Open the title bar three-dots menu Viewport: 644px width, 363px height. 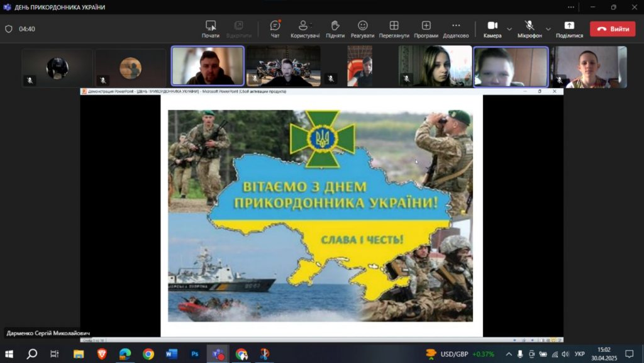coord(571,7)
